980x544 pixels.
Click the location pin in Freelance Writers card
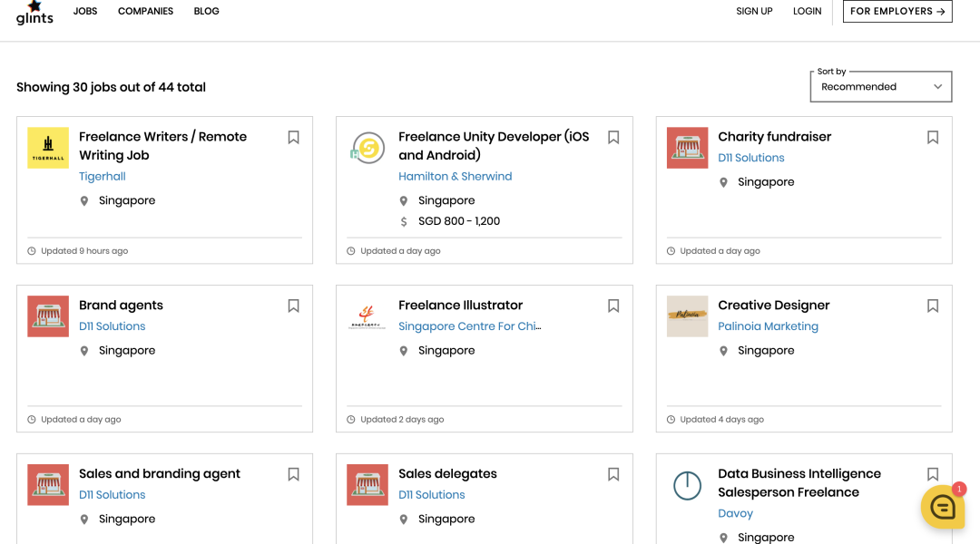84,201
